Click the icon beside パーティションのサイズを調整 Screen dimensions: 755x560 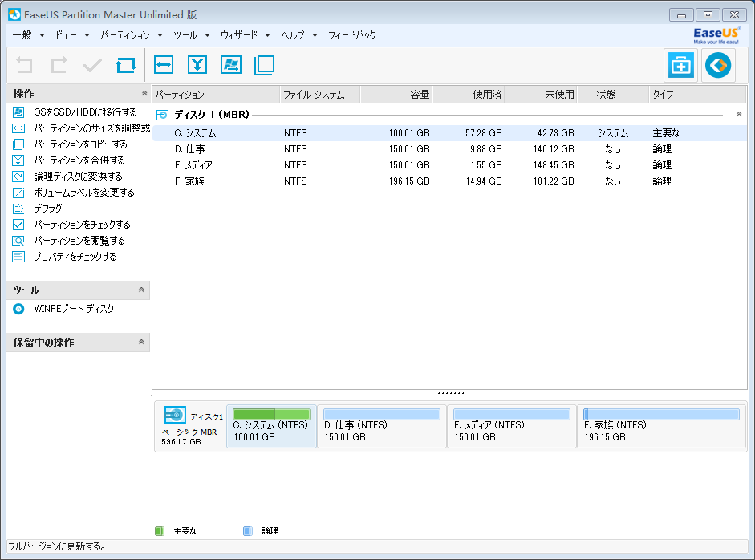tap(18, 128)
